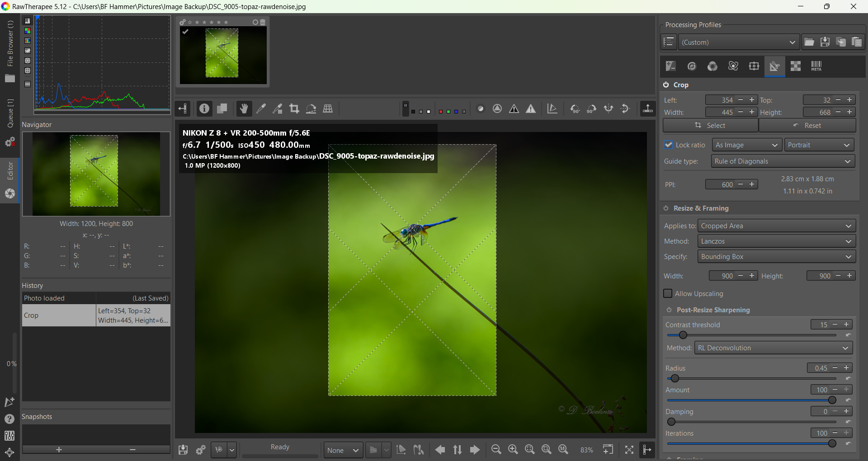This screenshot has width=868, height=461.
Task: Toggle the Post-Resize Sharpening power button
Action: 669,310
